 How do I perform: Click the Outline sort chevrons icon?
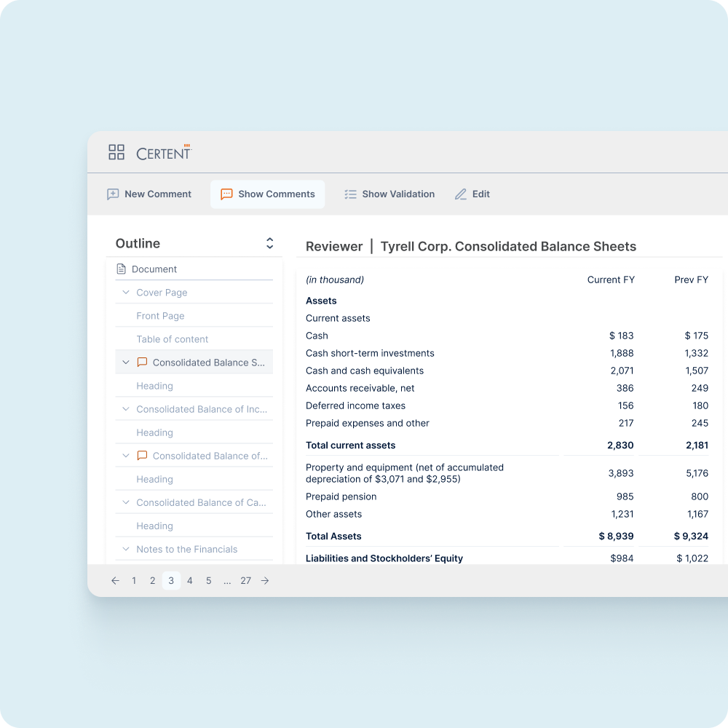[269, 243]
